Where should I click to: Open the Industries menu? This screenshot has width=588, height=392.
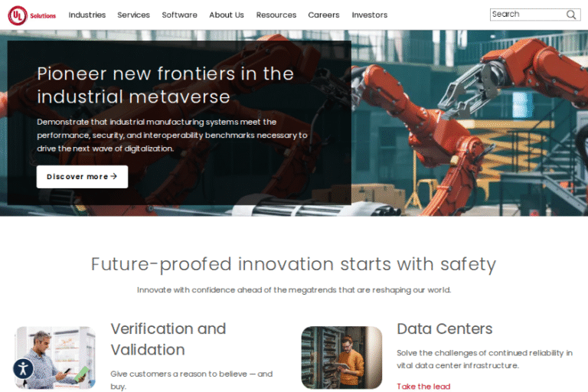click(87, 15)
